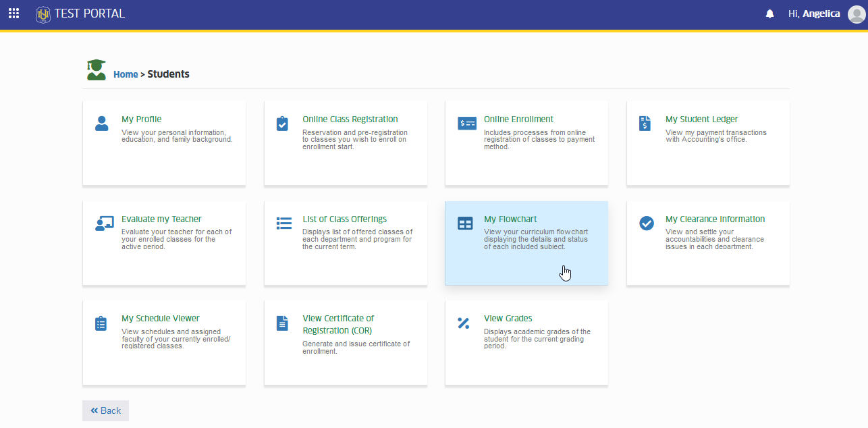
Task: Click 'Displays academic grades of the student' description
Action: click(537, 339)
